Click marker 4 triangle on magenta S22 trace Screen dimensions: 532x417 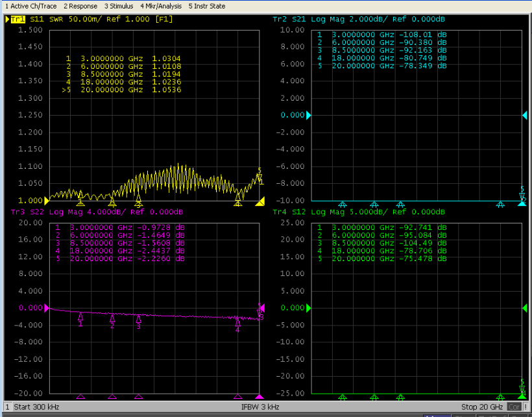237,321
